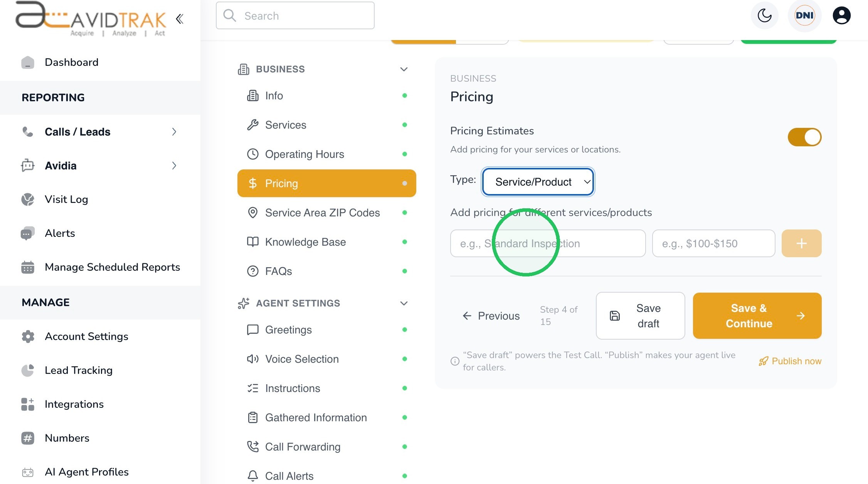Collapse the AGENT SETTINGS section chevron

pos(404,303)
